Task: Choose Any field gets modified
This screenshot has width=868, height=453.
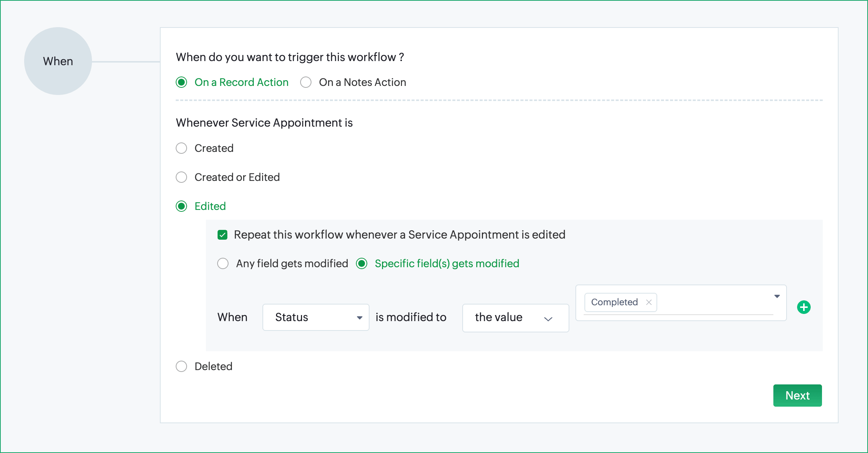Action: (223, 263)
